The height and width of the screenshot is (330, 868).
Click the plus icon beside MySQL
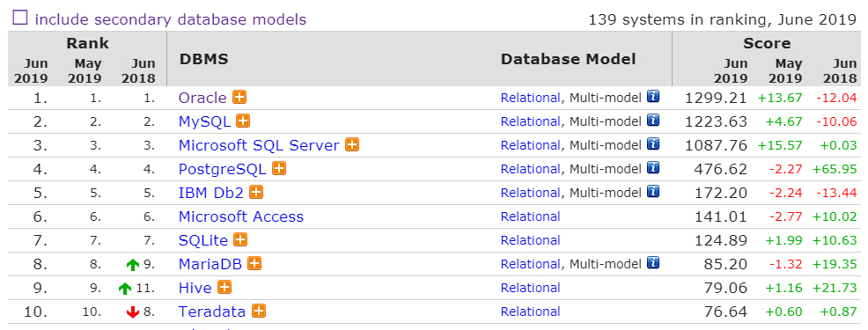coord(243,121)
